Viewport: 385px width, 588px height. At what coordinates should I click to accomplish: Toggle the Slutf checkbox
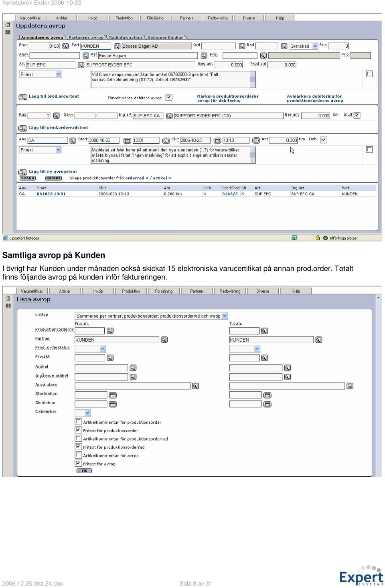click(357, 115)
